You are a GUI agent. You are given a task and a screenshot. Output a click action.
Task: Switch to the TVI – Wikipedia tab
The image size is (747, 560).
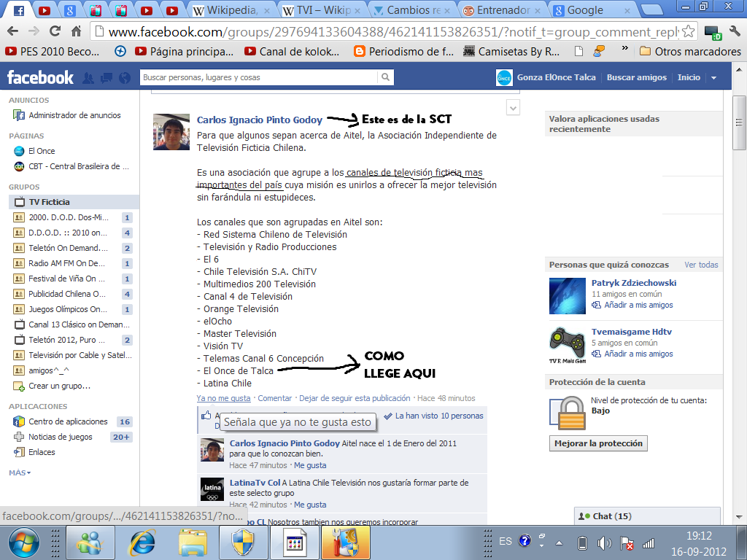click(x=322, y=10)
